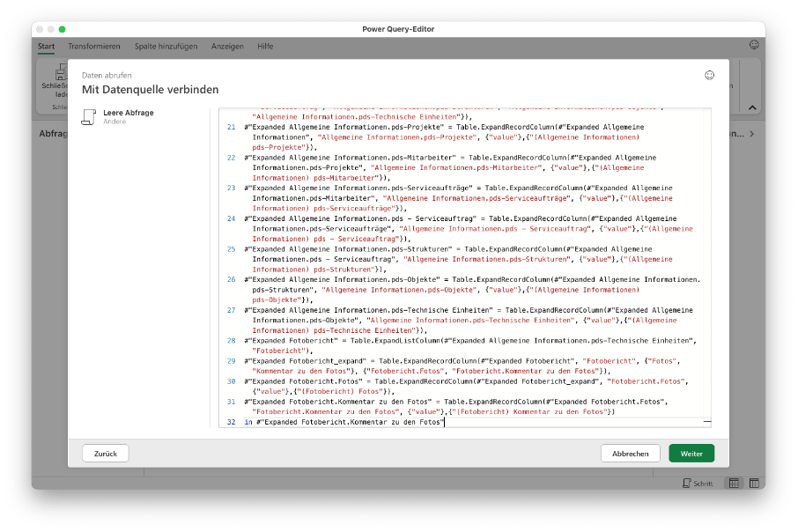Collapse the ribbon with the up chevron
The width and height of the screenshot is (798, 532).
pyautogui.click(x=752, y=107)
